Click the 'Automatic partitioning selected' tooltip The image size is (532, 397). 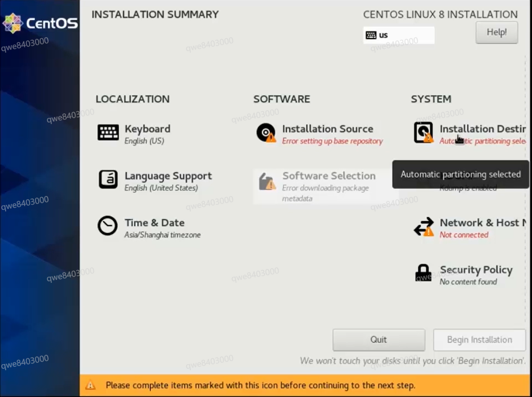[x=460, y=174]
